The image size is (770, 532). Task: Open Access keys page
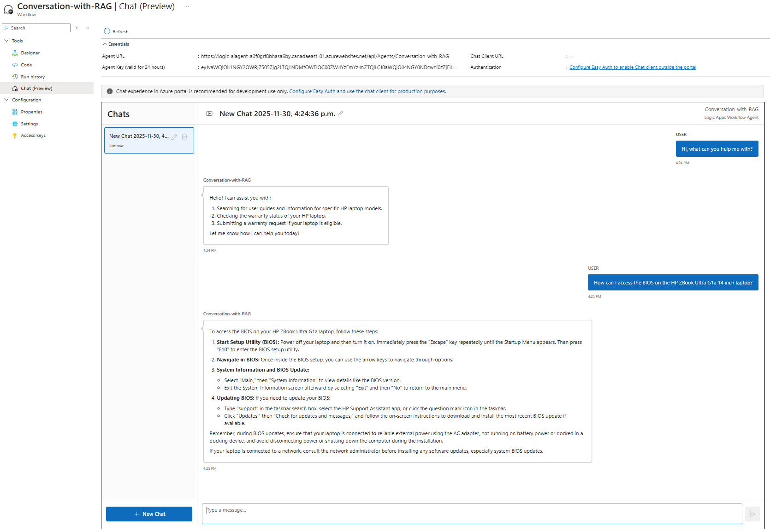click(33, 136)
